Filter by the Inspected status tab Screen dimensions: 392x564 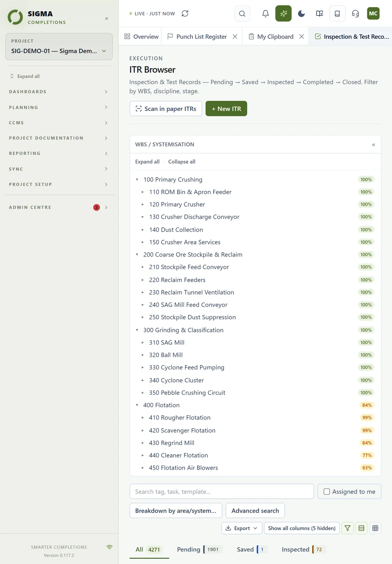click(x=303, y=549)
